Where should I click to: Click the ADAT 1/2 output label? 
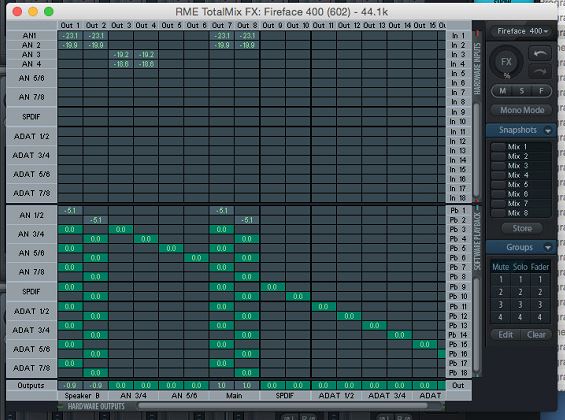coord(337,396)
